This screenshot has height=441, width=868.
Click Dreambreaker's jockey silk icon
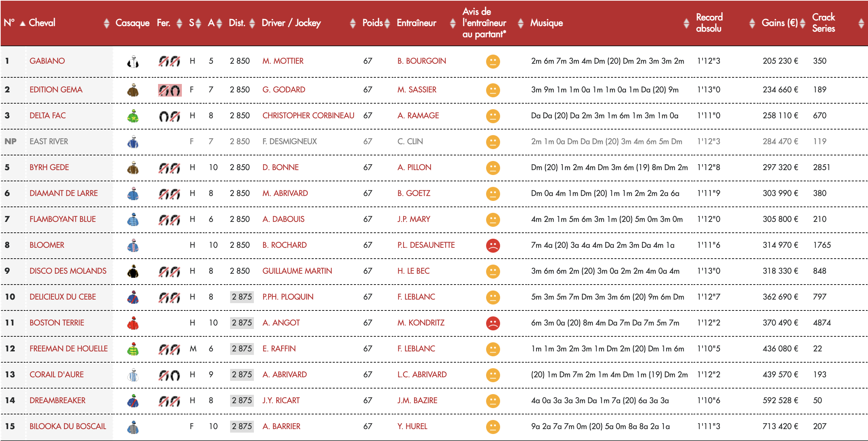coord(133,401)
